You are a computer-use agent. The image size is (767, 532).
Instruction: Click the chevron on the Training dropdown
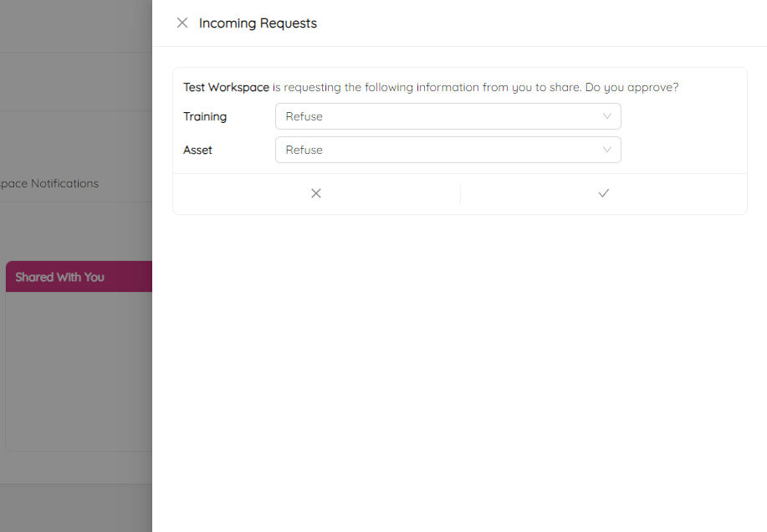point(607,116)
